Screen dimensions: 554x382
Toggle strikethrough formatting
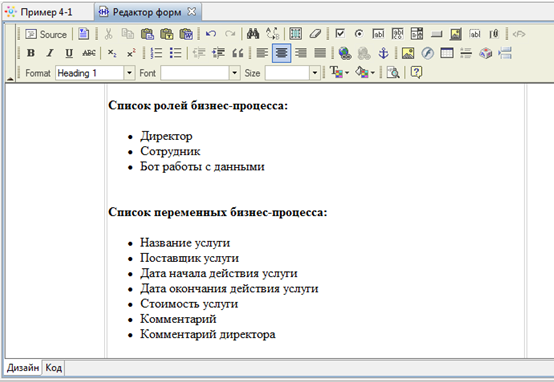(89, 53)
